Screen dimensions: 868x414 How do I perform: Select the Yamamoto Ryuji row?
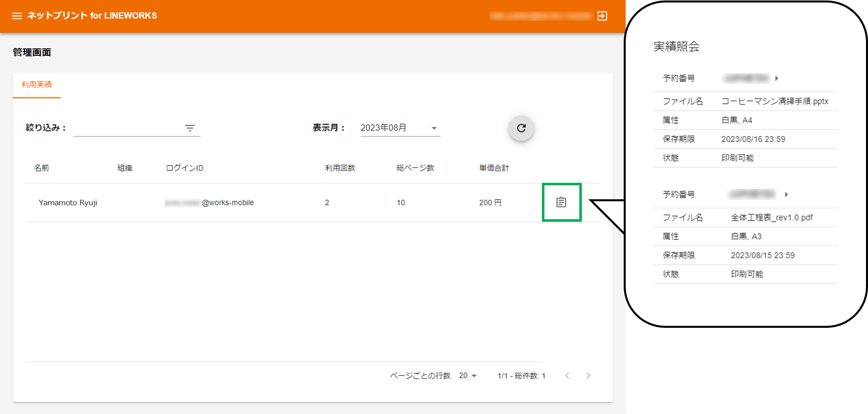click(x=68, y=203)
